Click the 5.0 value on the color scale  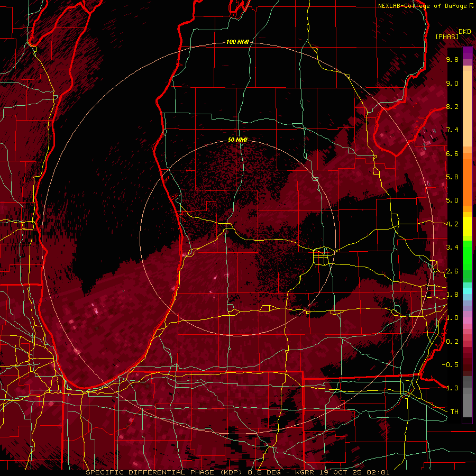[452, 200]
